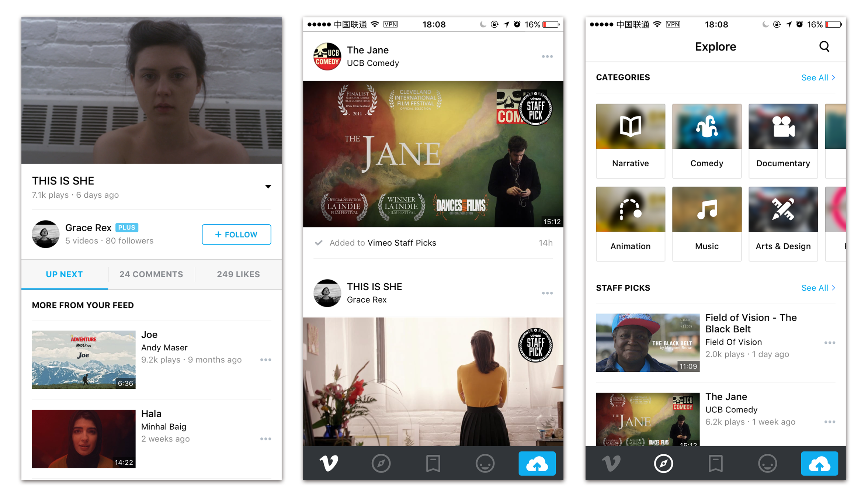The width and height of the screenshot is (868, 492).
Task: Open more options for The Jane feed post
Action: tap(547, 56)
